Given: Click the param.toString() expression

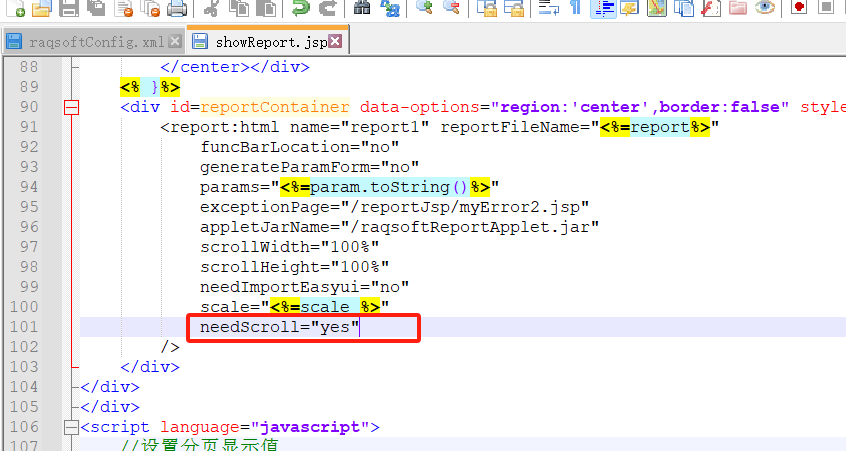Looking at the screenshot, I should pos(390,187).
